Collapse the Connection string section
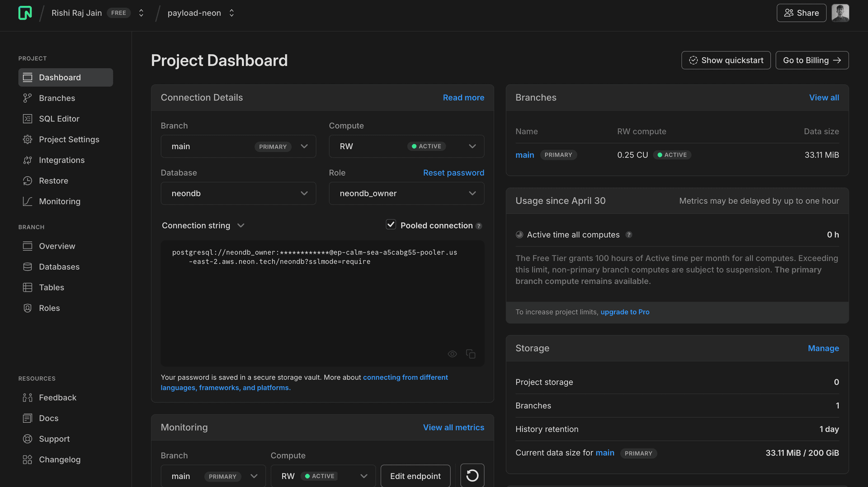868x487 pixels. coord(241,225)
